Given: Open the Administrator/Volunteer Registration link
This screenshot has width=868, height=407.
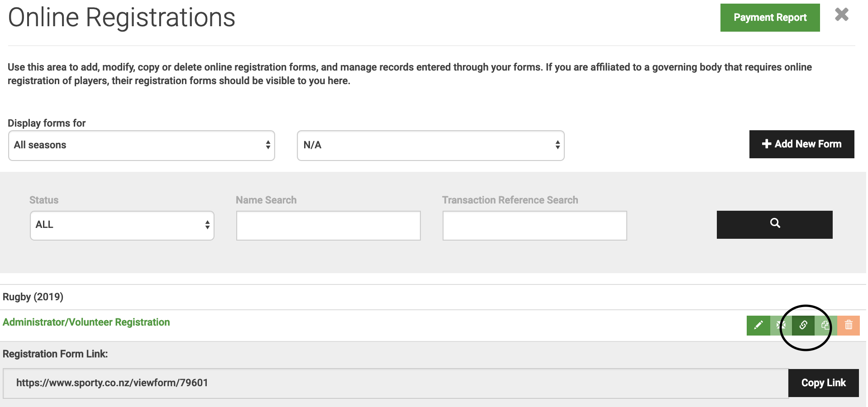Looking at the screenshot, I should pyautogui.click(x=86, y=322).
